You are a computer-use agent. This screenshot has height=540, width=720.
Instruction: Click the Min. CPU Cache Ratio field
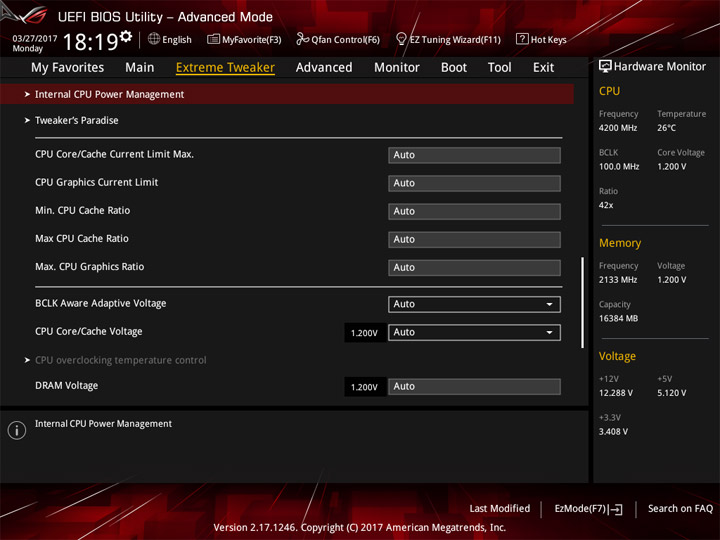[474, 211]
